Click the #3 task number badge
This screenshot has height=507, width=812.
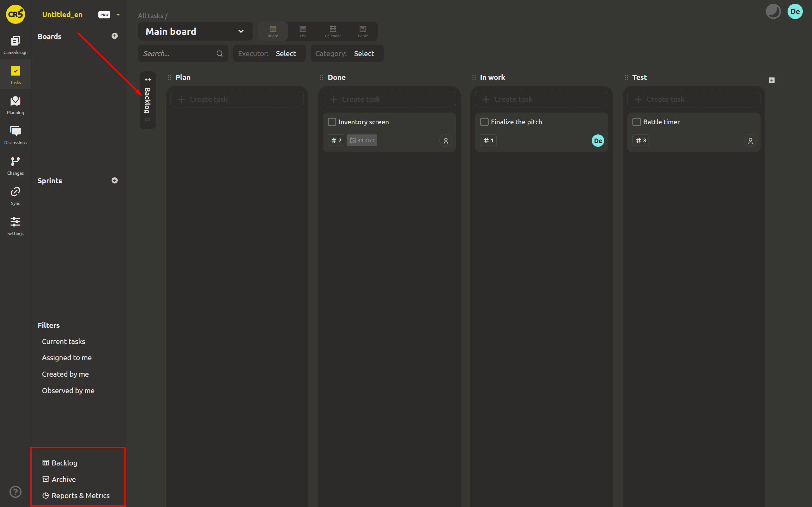tap(641, 140)
